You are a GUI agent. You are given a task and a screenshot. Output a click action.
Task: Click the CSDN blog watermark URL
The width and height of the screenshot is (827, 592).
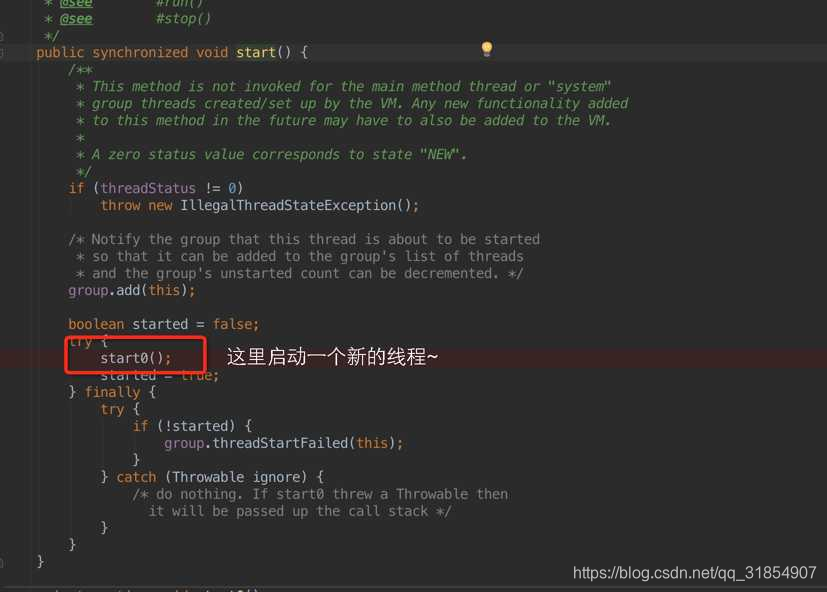click(x=693, y=574)
